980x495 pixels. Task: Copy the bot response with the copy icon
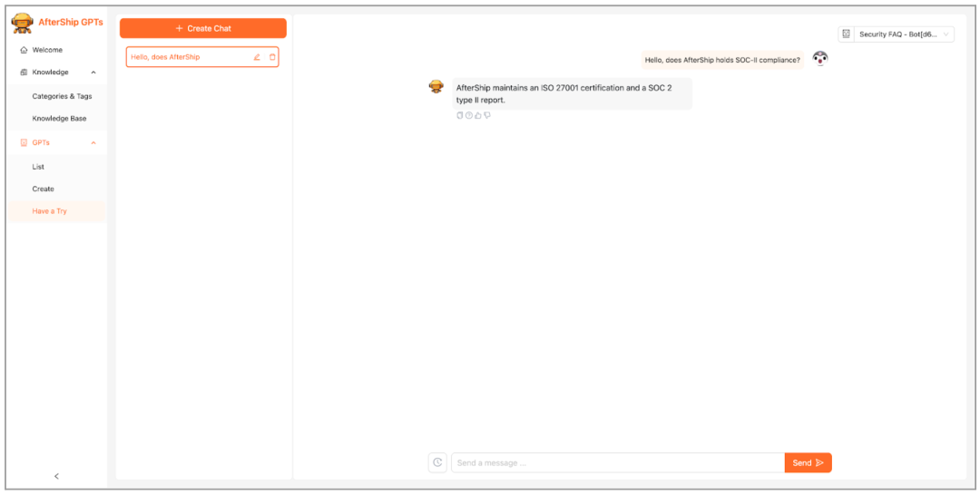[x=459, y=115]
